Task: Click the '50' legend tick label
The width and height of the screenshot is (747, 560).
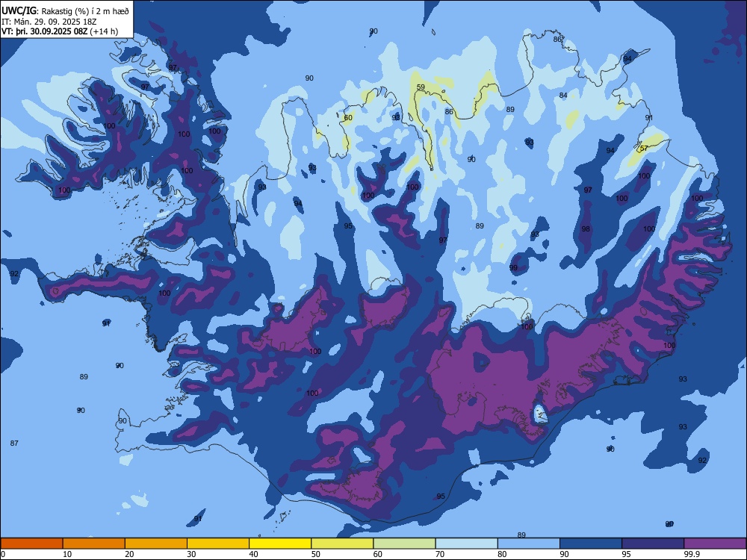Action: (x=316, y=554)
